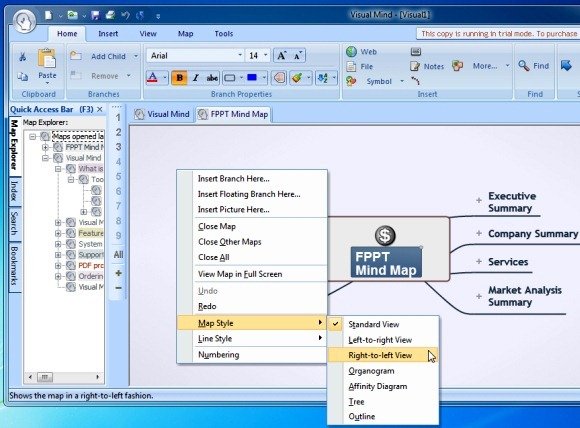Click the Cut scissors icon

(23, 57)
